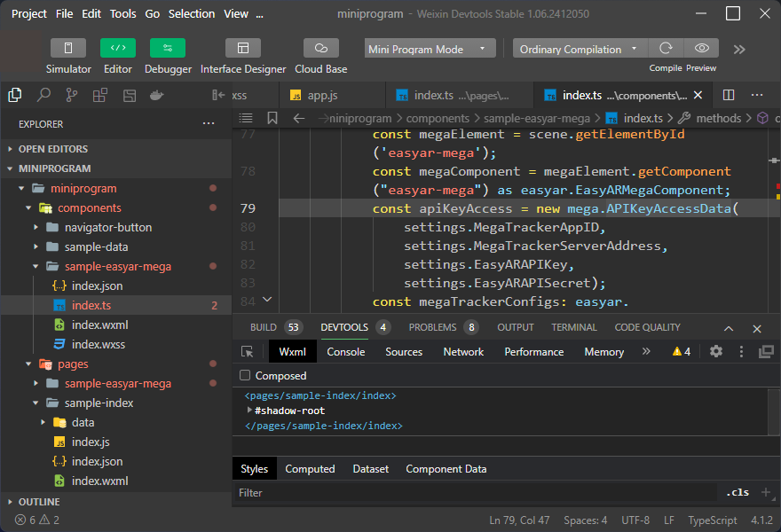
Task: Enable the Composed checkbox
Action: (246, 376)
